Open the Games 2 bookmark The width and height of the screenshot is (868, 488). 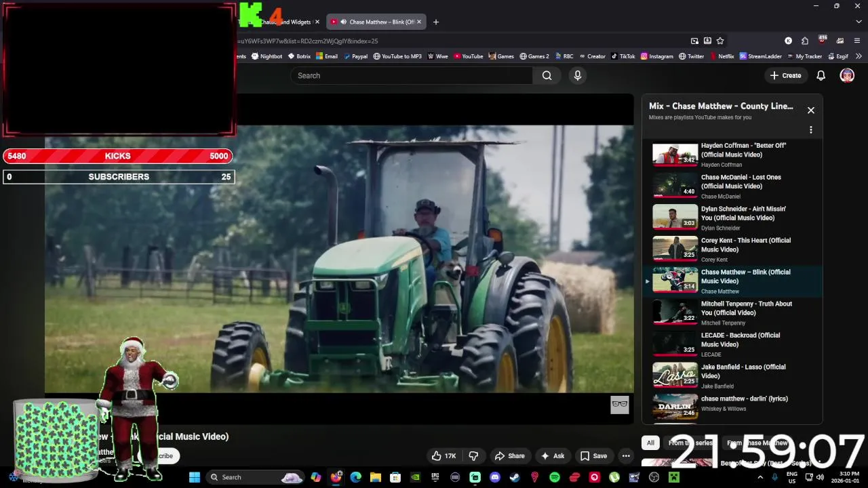pos(534,56)
